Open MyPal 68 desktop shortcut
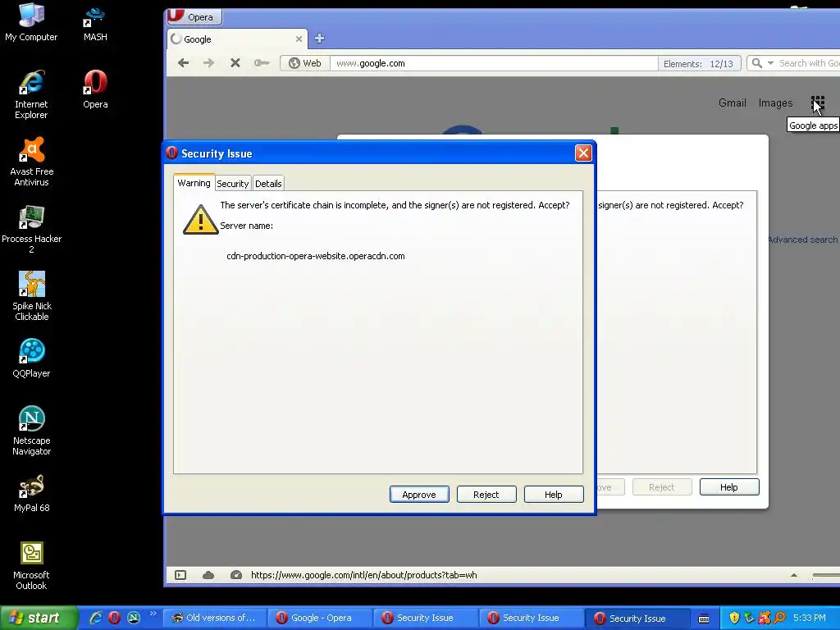The height and width of the screenshot is (630, 840). tap(31, 493)
